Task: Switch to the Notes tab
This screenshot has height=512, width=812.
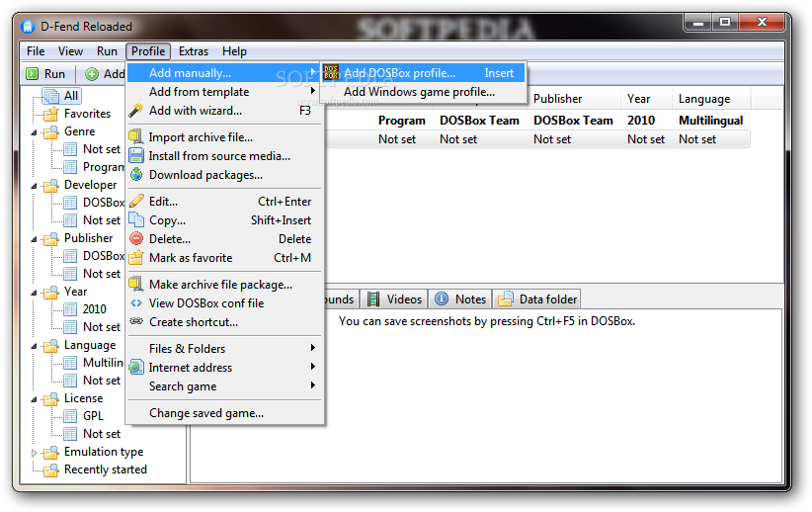Action: (x=461, y=299)
